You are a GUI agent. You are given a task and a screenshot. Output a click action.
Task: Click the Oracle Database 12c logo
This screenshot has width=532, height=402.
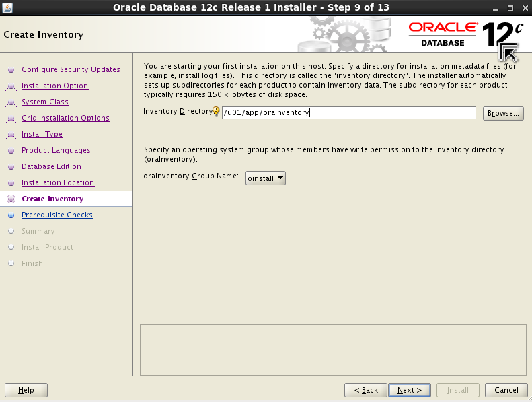tap(465, 34)
